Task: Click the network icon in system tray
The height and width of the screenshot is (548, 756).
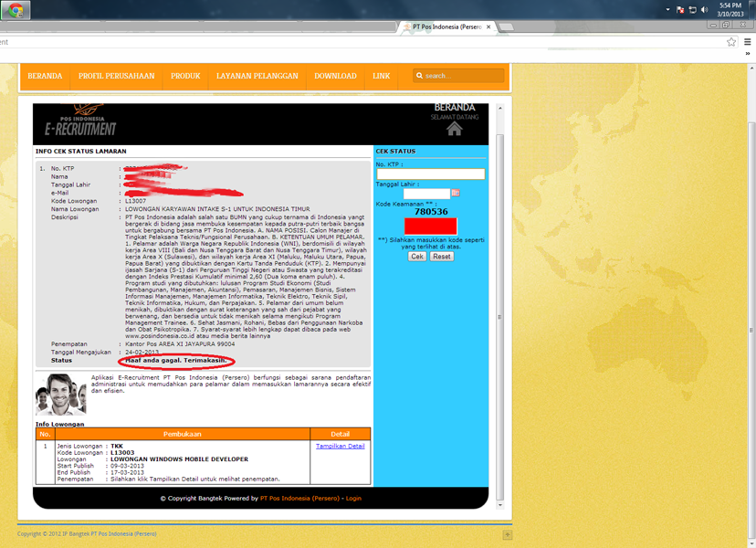Action: tap(692, 10)
